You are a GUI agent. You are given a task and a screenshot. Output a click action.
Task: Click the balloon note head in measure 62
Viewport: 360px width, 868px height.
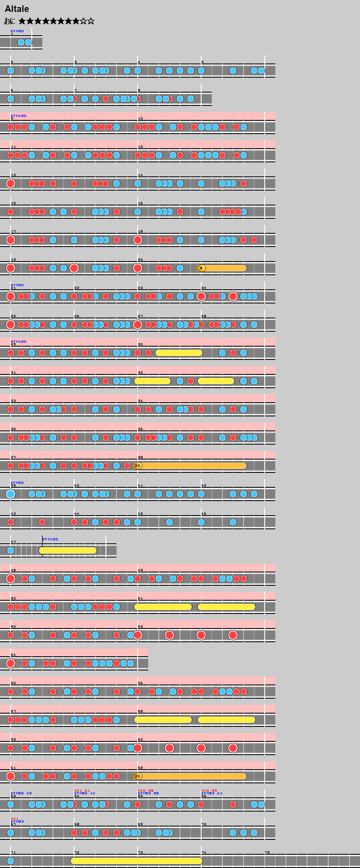click(x=138, y=776)
